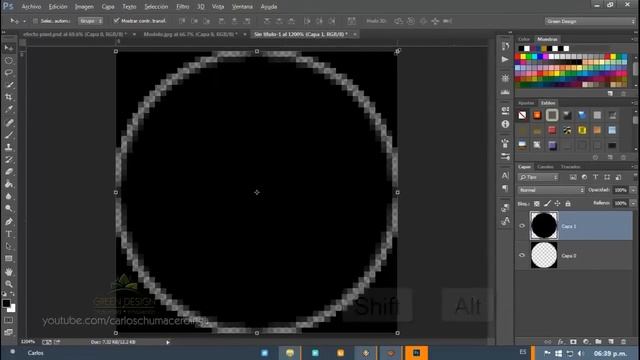Switch to the efecto pixel.psd document tab
The image size is (640, 360).
click(75, 34)
